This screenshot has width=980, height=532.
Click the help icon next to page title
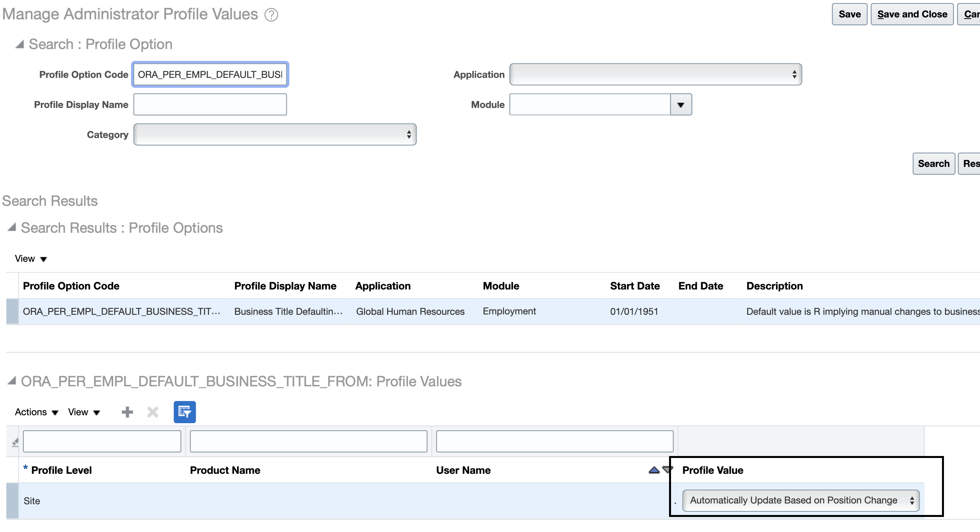click(271, 14)
